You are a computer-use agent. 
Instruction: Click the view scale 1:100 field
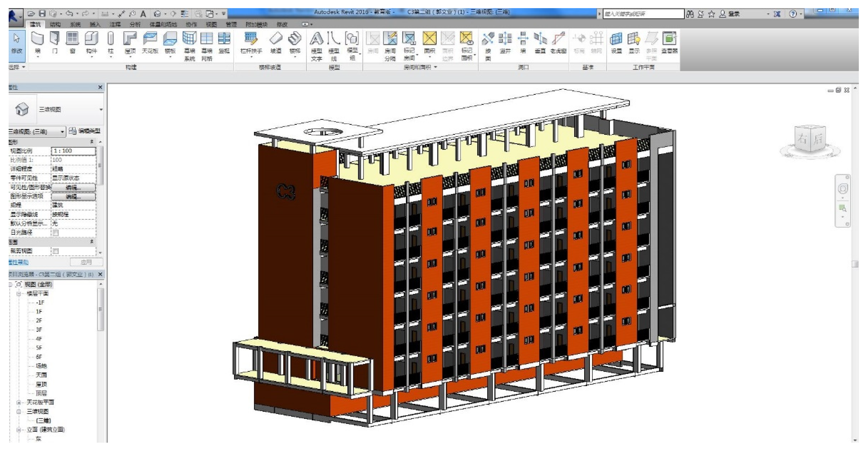[73, 151]
